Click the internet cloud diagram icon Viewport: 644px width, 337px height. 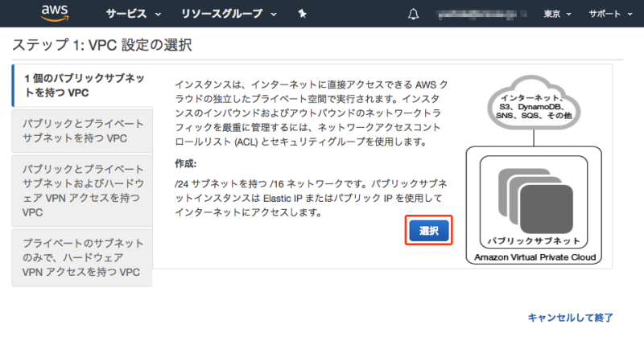[x=534, y=102]
